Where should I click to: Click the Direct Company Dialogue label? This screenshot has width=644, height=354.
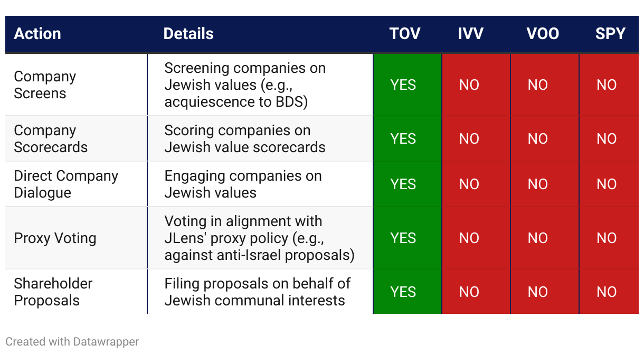click(66, 184)
